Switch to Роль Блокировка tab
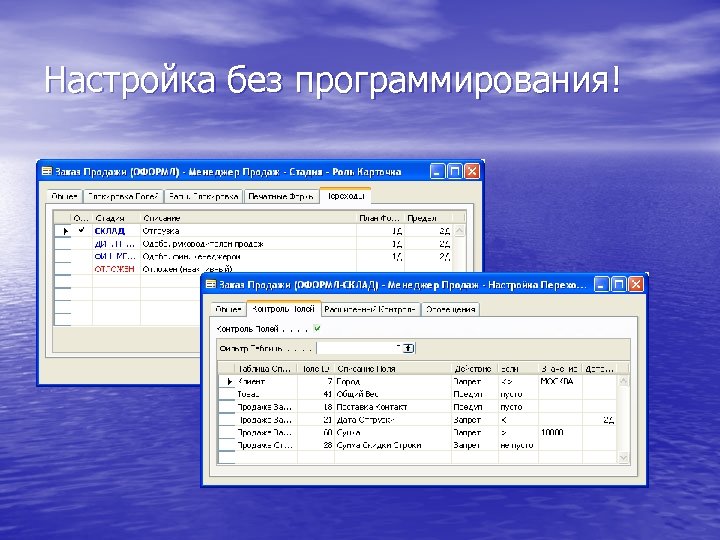This screenshot has width=720, height=540. pos(203,197)
